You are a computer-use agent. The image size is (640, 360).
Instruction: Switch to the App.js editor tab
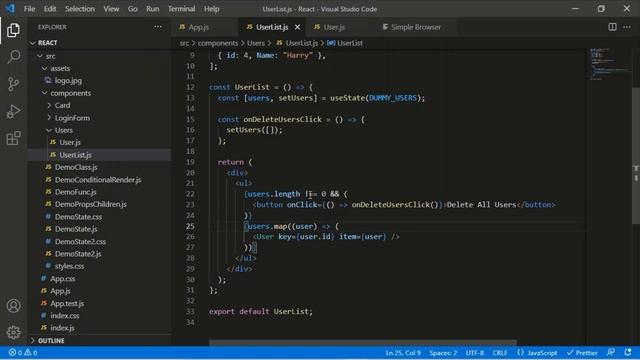(205, 27)
